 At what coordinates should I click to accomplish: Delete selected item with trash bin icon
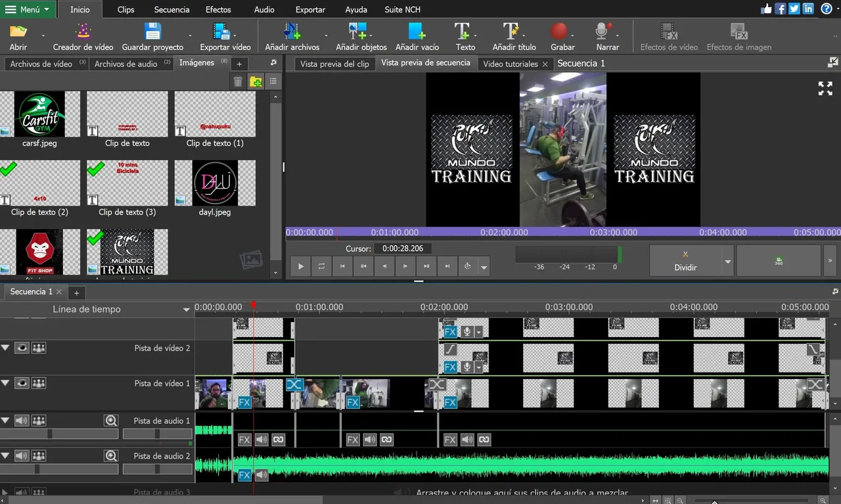238,81
